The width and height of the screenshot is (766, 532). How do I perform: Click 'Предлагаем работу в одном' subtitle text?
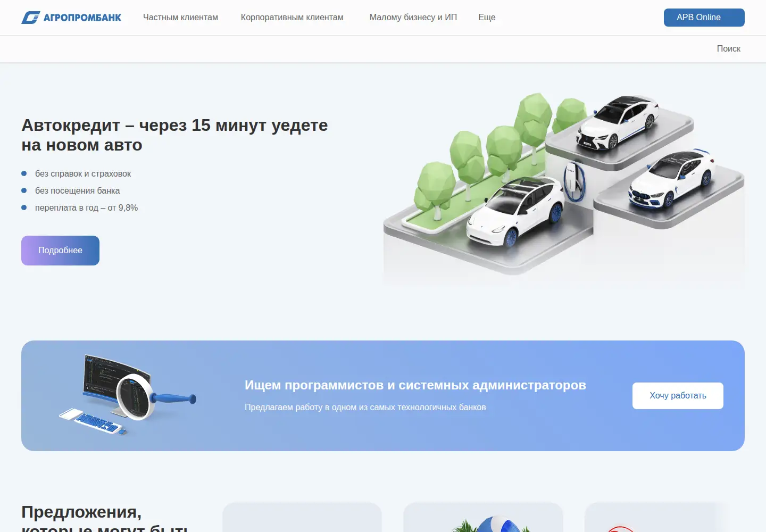pyautogui.click(x=365, y=408)
